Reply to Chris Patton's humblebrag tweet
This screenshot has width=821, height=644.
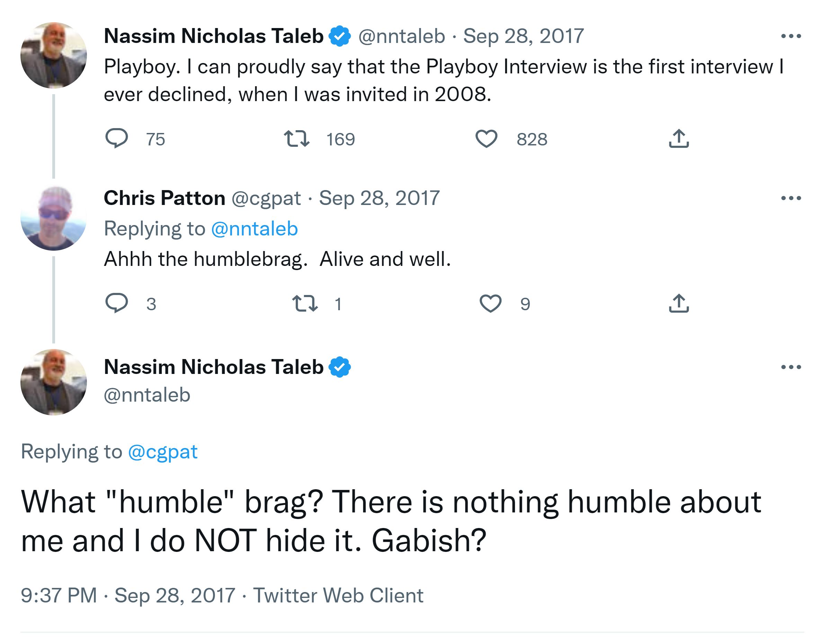[x=117, y=303]
